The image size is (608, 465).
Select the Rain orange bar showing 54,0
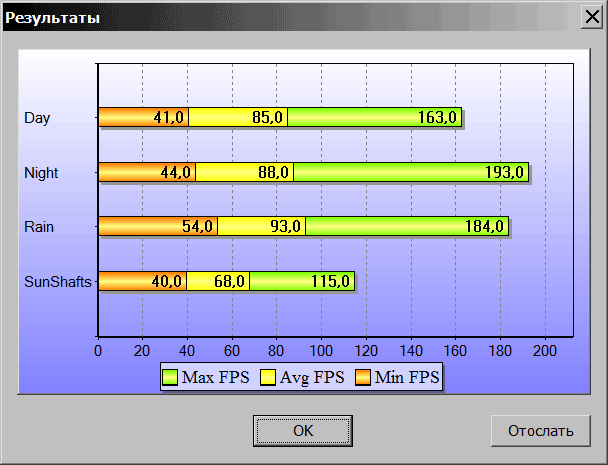tap(157, 227)
